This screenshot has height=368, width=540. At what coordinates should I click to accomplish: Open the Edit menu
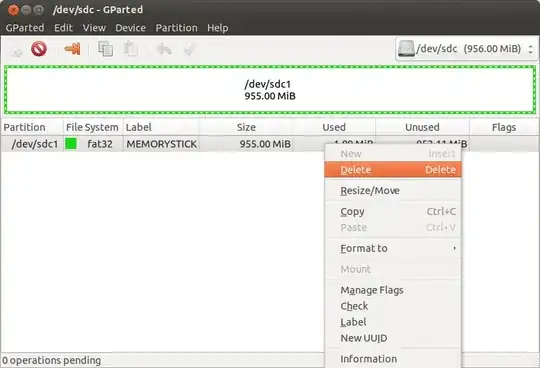63,28
